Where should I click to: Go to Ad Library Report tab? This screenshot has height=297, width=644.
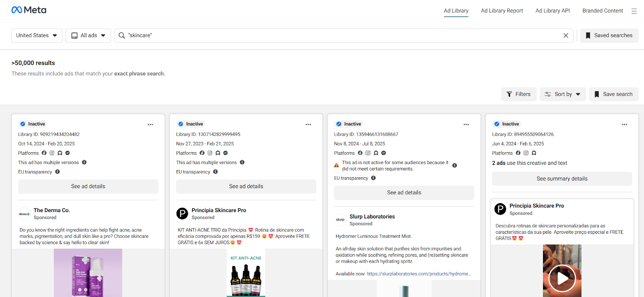pyautogui.click(x=502, y=11)
